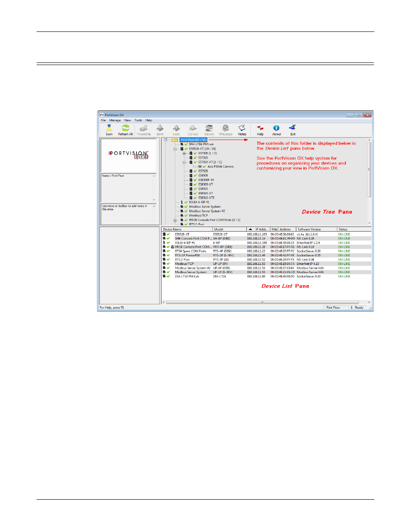The height and width of the screenshot is (532, 411).
Task: Select ES8510-XTE in the device tree
Action: tap(206, 198)
